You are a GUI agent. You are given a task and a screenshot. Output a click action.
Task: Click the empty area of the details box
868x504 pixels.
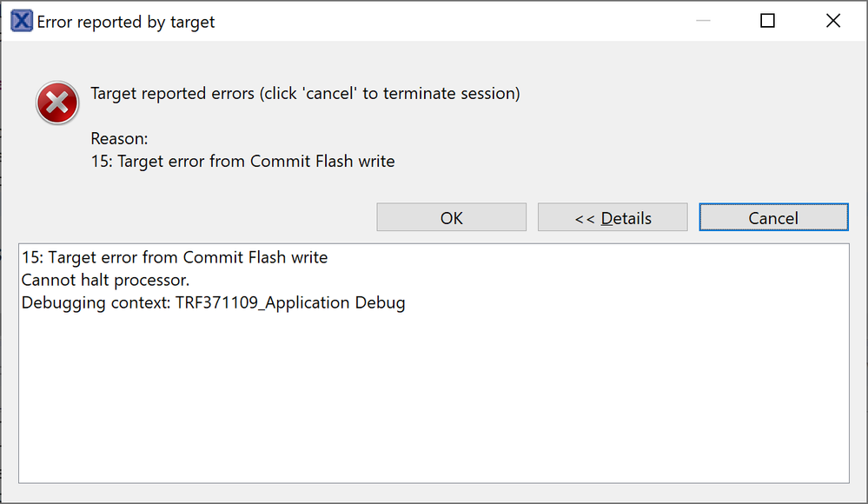(433, 400)
